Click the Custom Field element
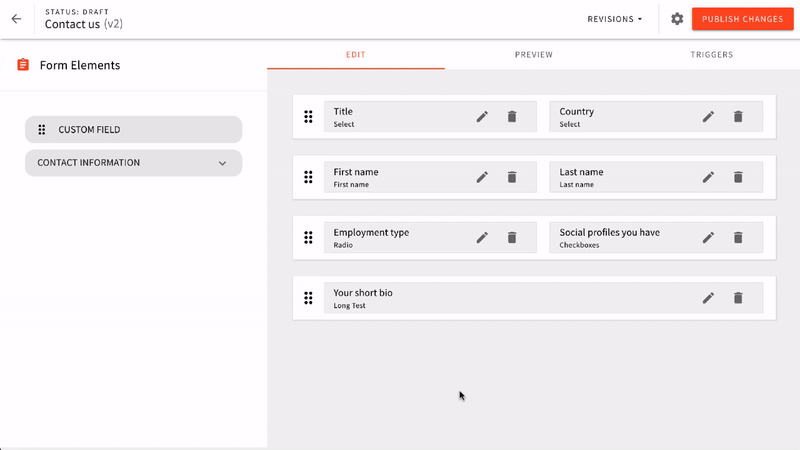Screen dimensions: 800x450 coord(133,129)
